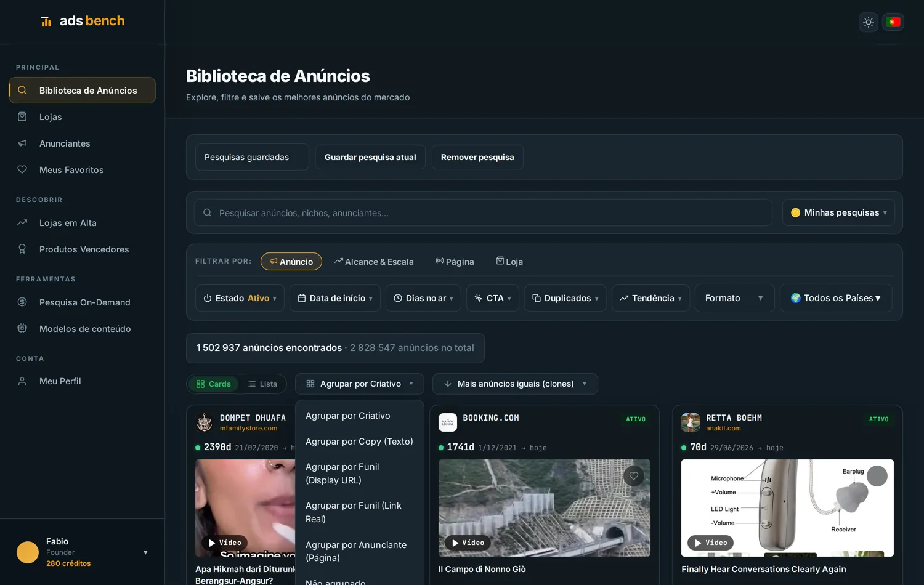924x585 pixels.
Task: Open the Mais anúncios iguais sort dropdown
Action: point(515,384)
